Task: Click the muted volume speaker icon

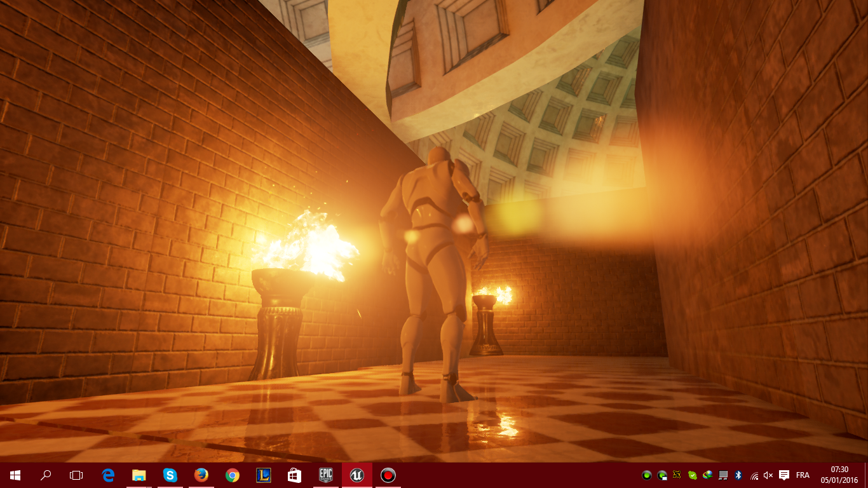Action: point(768,475)
